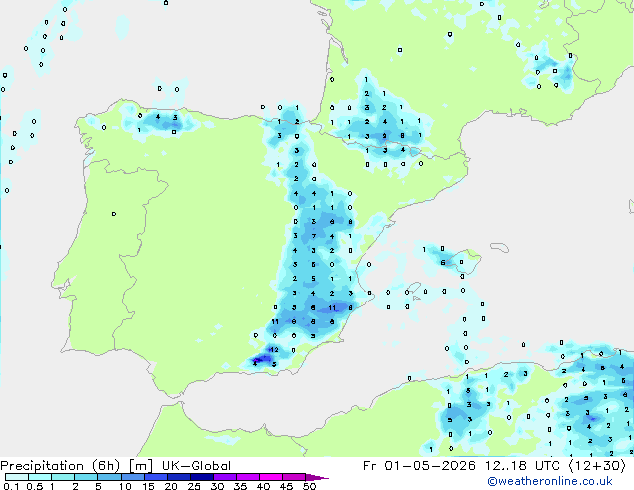Screen dimensions: 634x490
Task: Click the '7' precipitation value on map
Action: click(x=313, y=236)
